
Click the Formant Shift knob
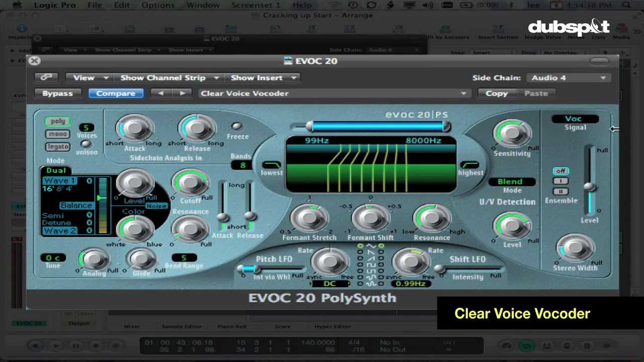tap(370, 218)
